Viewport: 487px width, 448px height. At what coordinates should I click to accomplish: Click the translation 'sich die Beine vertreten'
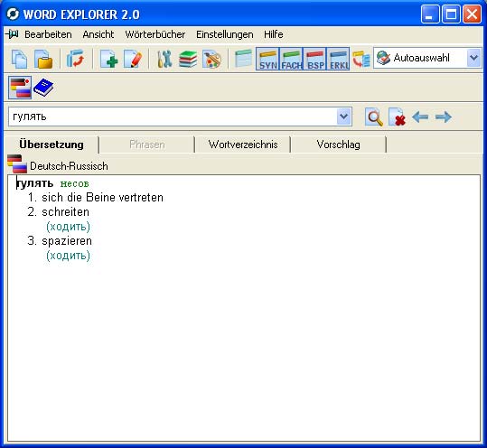(x=102, y=198)
